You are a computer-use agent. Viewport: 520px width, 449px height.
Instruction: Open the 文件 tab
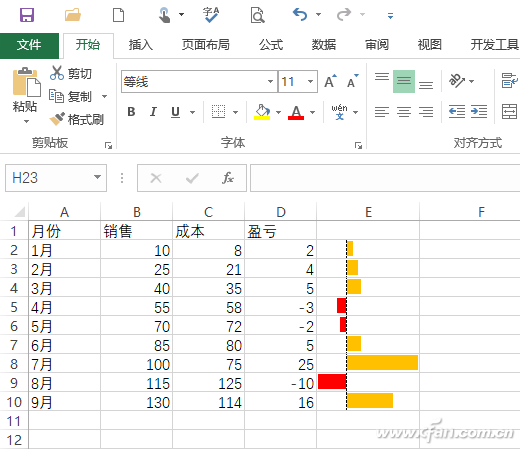[x=29, y=45]
